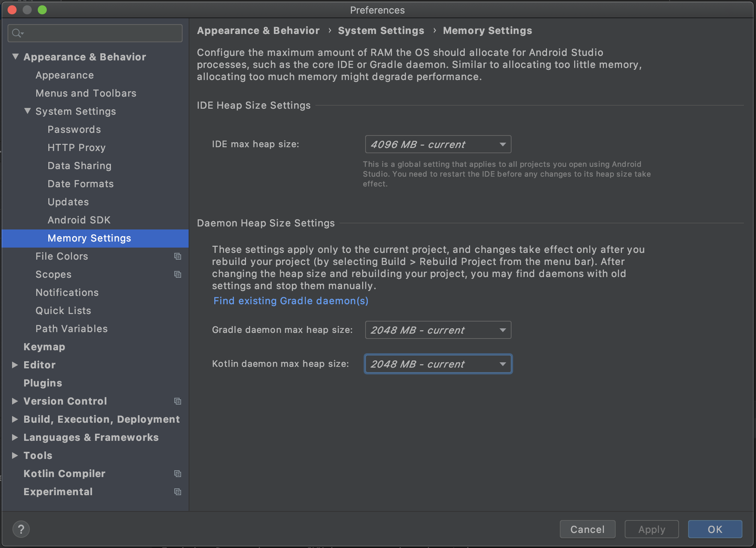Open Gradle daemon max heap size dropdown
Image resolution: width=756 pixels, height=548 pixels.
[x=438, y=330]
